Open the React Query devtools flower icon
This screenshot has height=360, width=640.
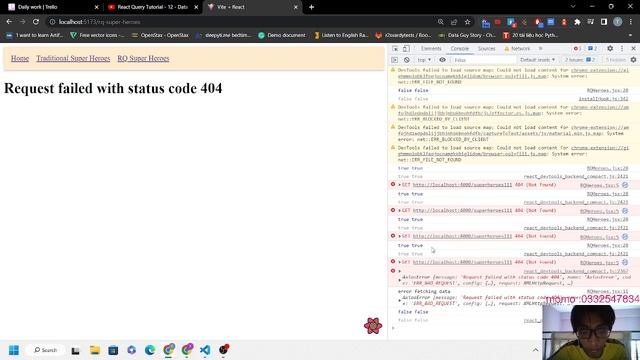(373, 326)
